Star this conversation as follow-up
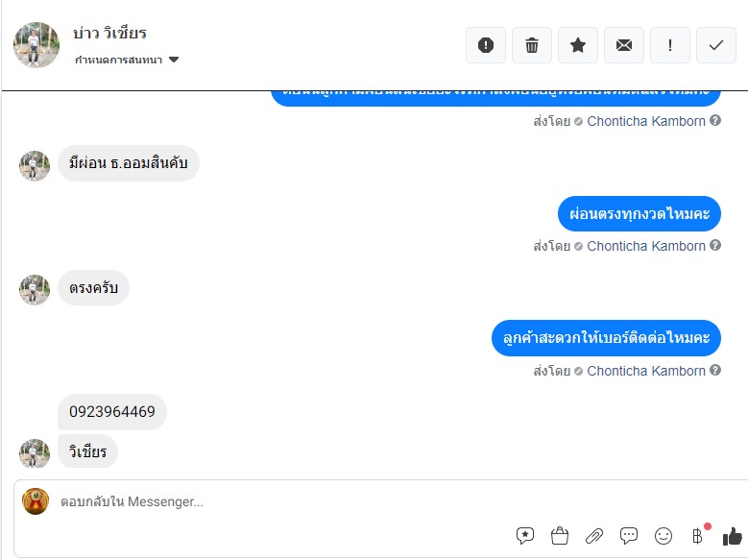 point(578,45)
